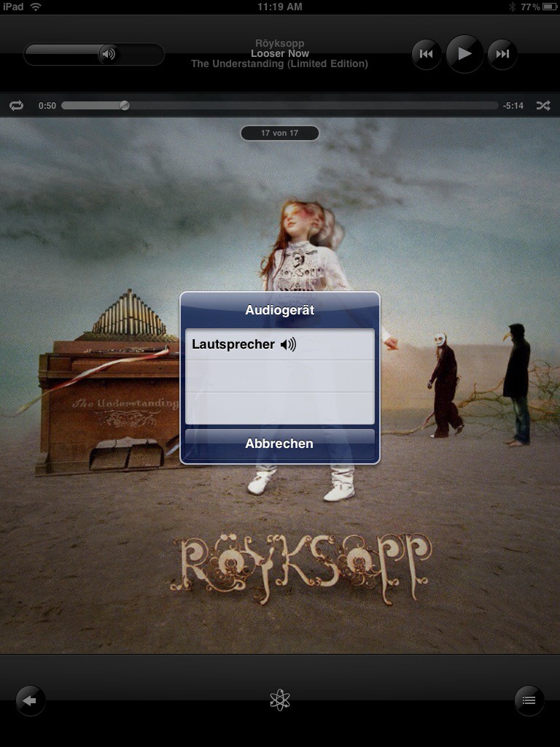Viewport: 560px width, 747px height.
Task: Tap the song title 'Looser Now'
Action: click(279, 53)
